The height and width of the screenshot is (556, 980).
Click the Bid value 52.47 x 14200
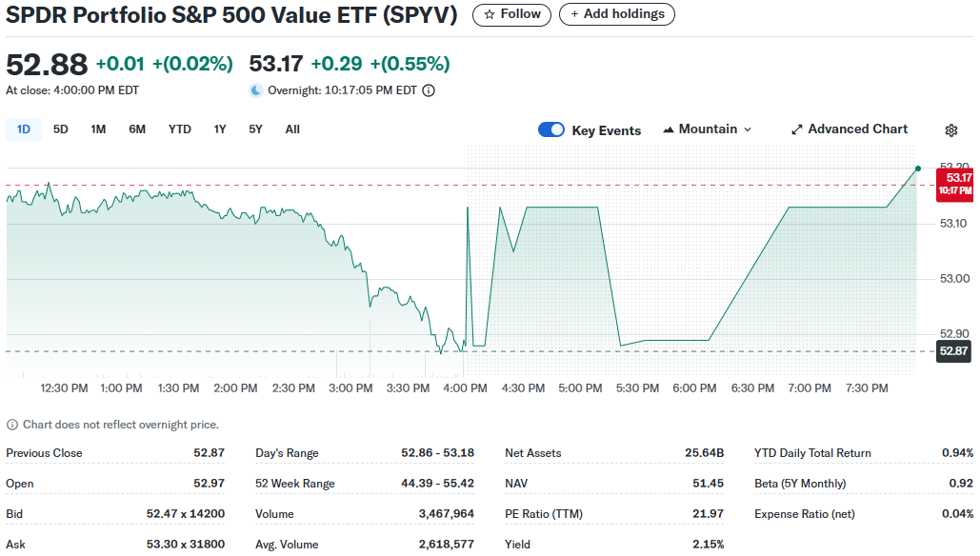pos(186,514)
